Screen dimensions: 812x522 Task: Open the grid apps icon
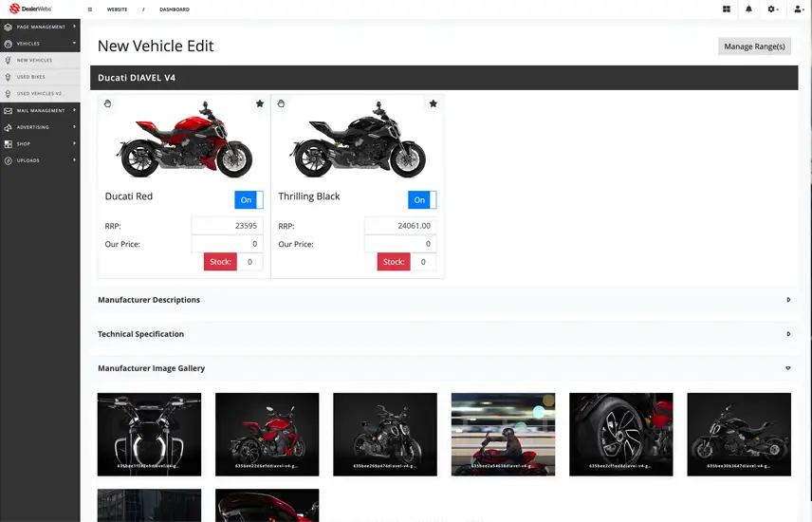click(x=727, y=9)
